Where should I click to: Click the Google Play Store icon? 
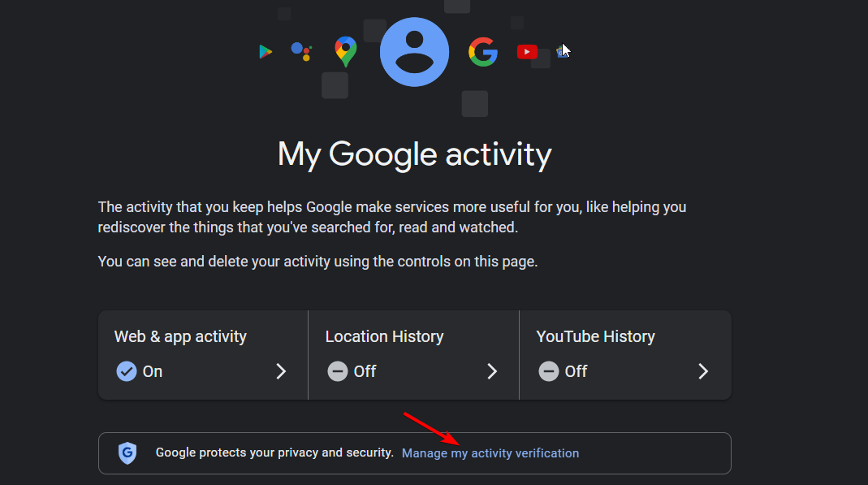point(266,52)
